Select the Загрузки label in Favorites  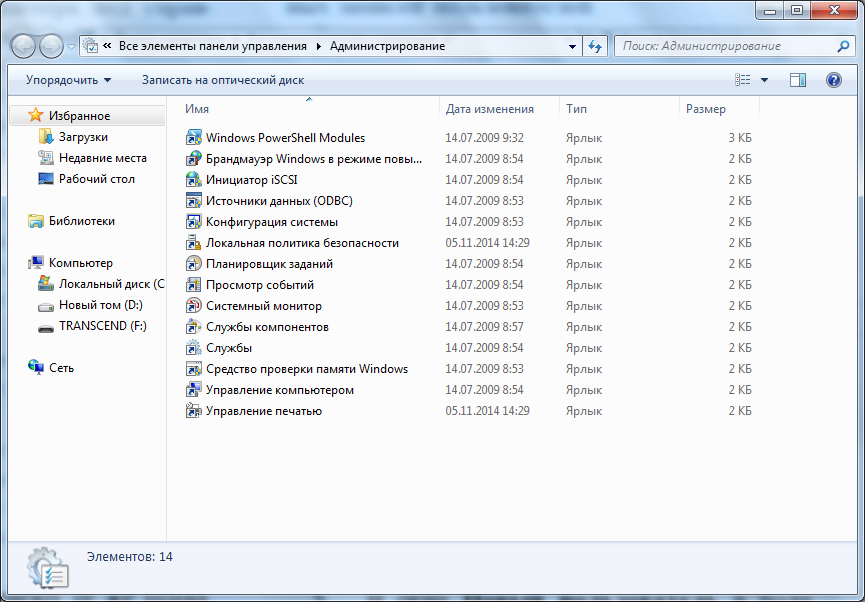tap(83, 137)
